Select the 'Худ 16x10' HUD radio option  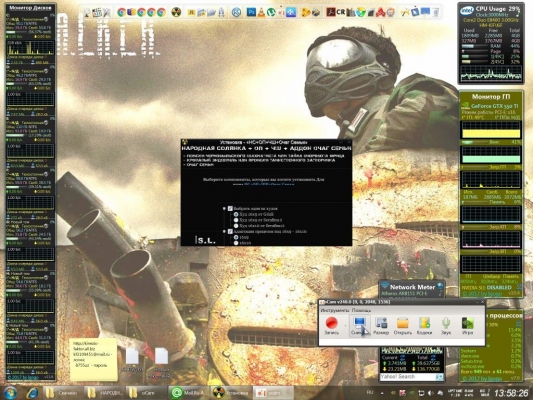tap(236, 226)
